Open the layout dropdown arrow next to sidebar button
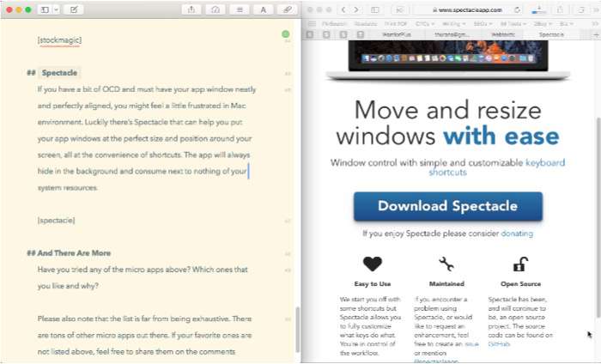This screenshot has height=364, width=601. tap(57, 9)
